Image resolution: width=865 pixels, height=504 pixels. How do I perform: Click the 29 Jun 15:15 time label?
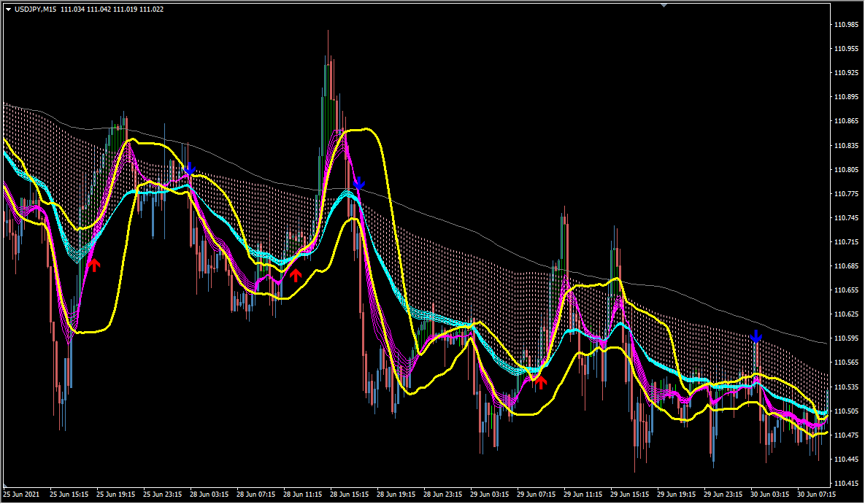[629, 495]
